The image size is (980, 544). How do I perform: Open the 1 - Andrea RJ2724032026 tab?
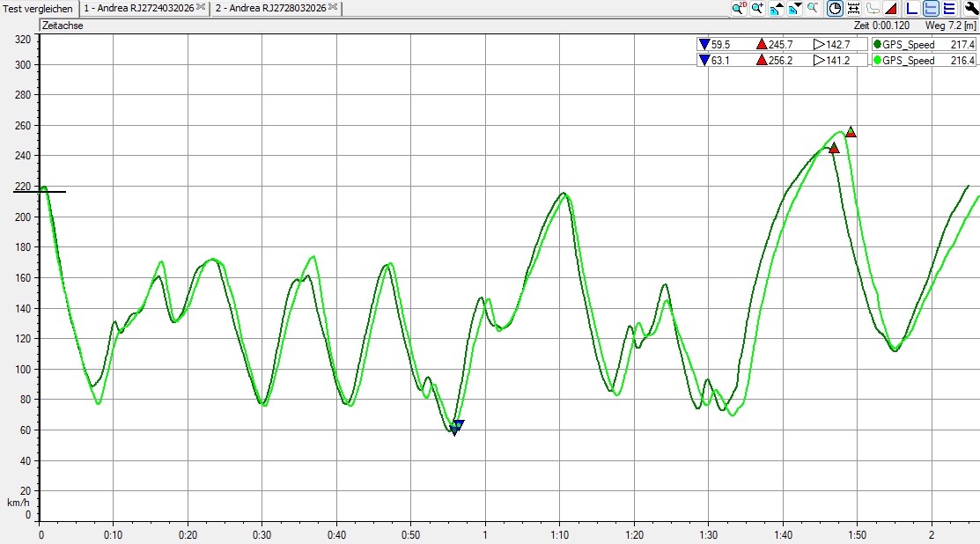coord(138,8)
